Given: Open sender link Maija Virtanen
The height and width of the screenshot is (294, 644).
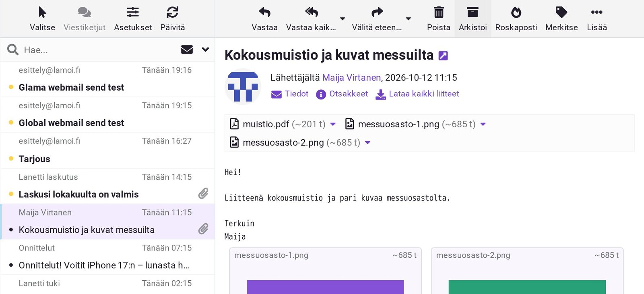Looking at the screenshot, I should [351, 77].
